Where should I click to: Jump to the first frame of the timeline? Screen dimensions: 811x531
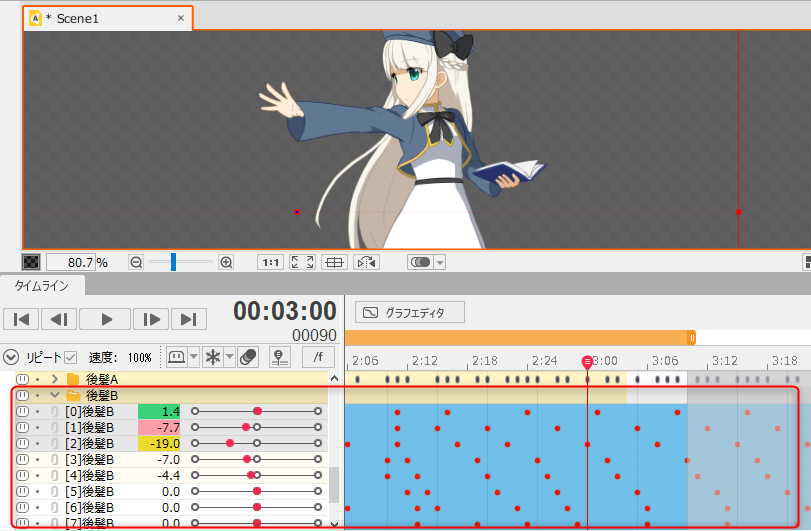21,319
